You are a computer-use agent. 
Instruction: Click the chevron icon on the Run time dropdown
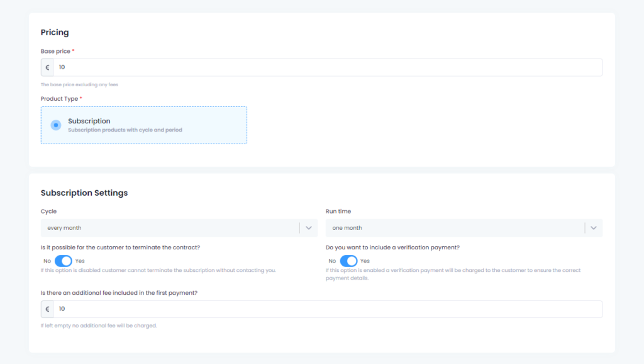(593, 227)
